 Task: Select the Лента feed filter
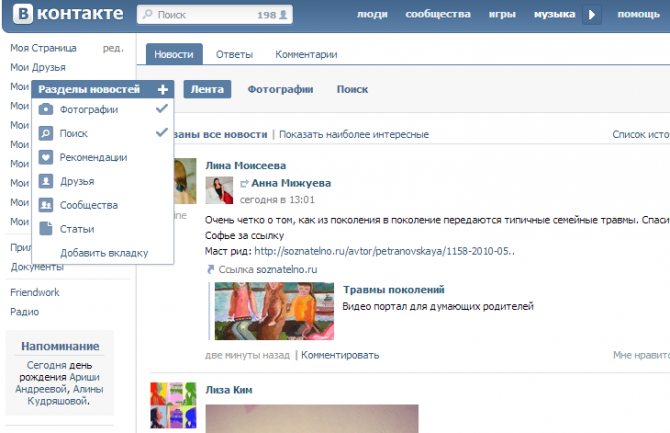tap(207, 89)
